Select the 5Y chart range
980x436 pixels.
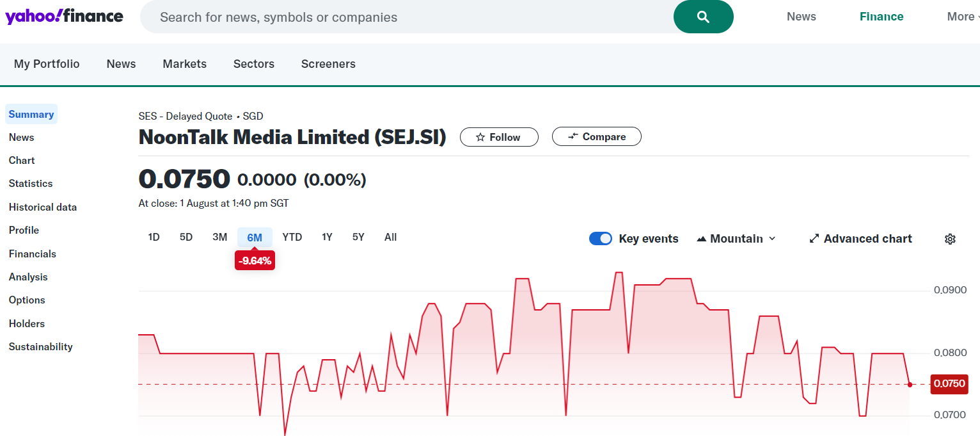pyautogui.click(x=358, y=238)
